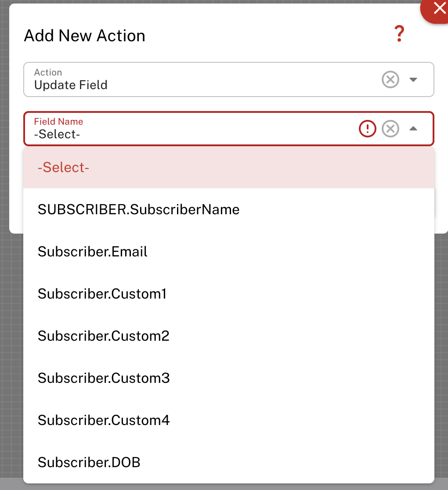Image resolution: width=448 pixels, height=490 pixels.
Task: Click the Field Name error warning icon
Action: pos(368,129)
